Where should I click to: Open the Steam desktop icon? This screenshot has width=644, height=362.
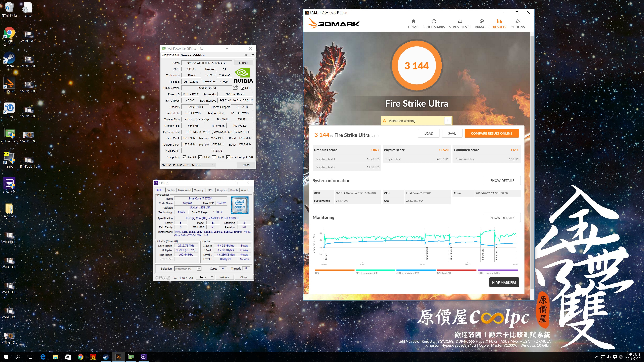tap(9, 60)
